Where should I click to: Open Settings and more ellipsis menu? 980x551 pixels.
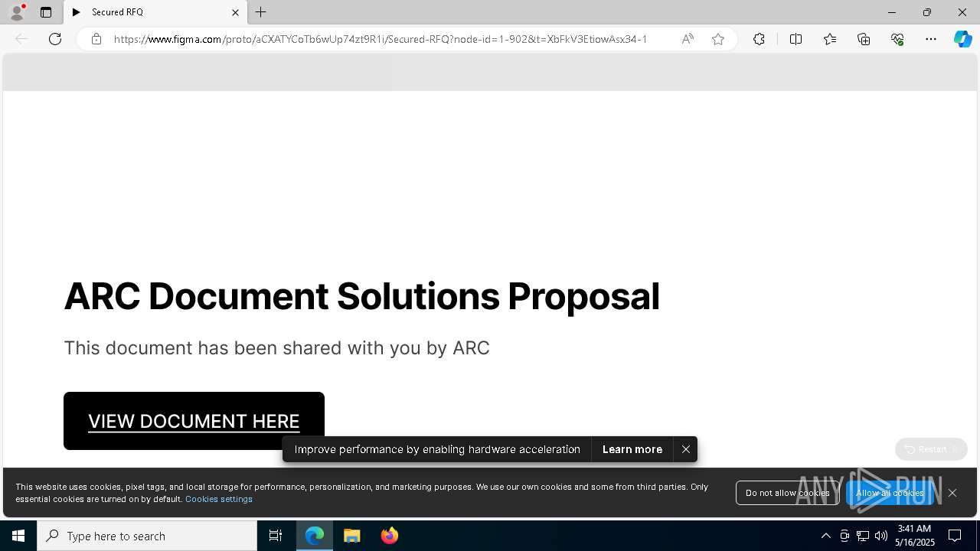tap(931, 39)
